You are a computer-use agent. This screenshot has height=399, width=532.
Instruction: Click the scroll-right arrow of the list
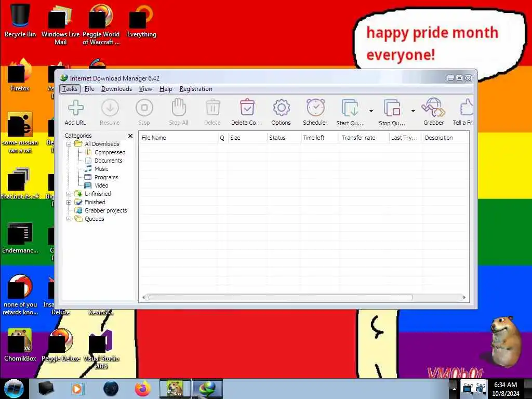tap(464, 298)
